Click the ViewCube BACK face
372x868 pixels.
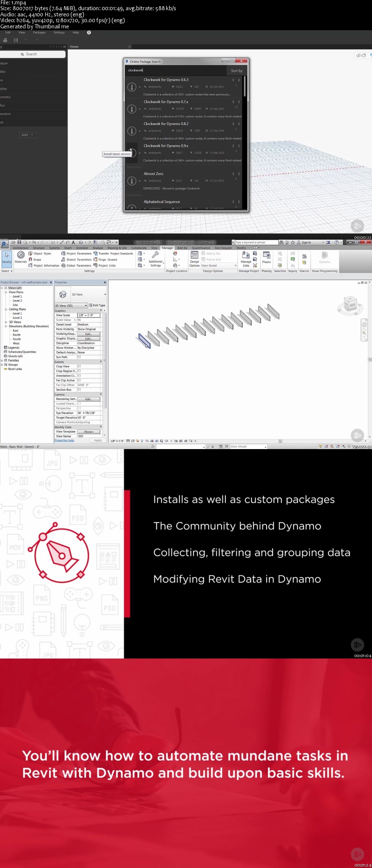coord(352,305)
